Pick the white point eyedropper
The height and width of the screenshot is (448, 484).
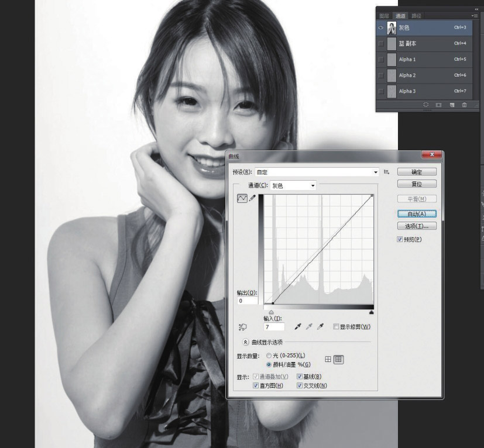click(x=320, y=327)
